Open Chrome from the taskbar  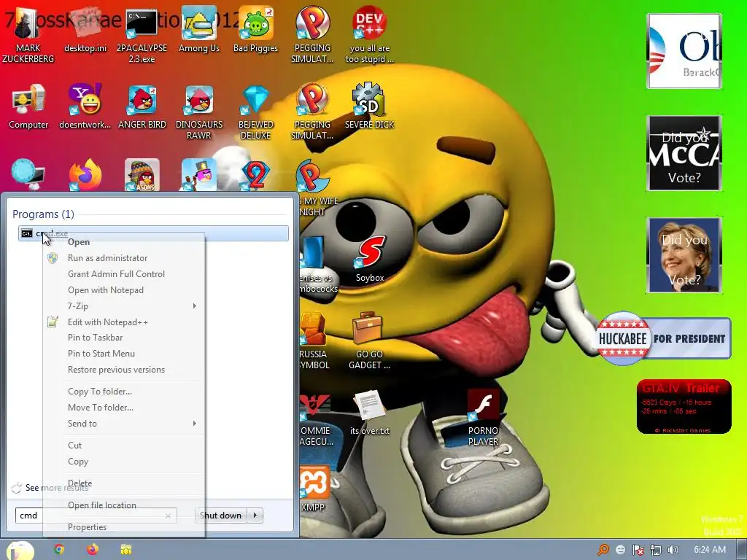(59, 550)
